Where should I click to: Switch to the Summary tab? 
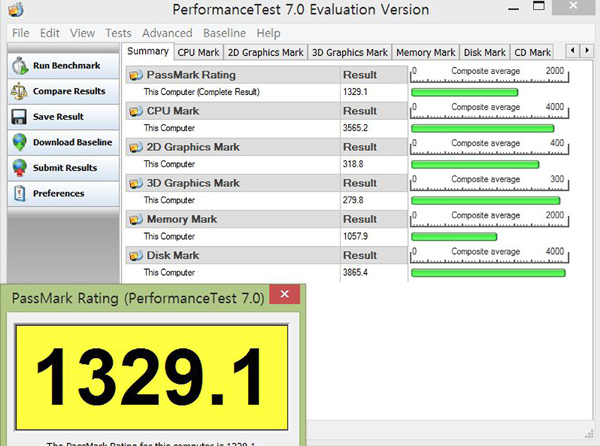[x=148, y=51]
